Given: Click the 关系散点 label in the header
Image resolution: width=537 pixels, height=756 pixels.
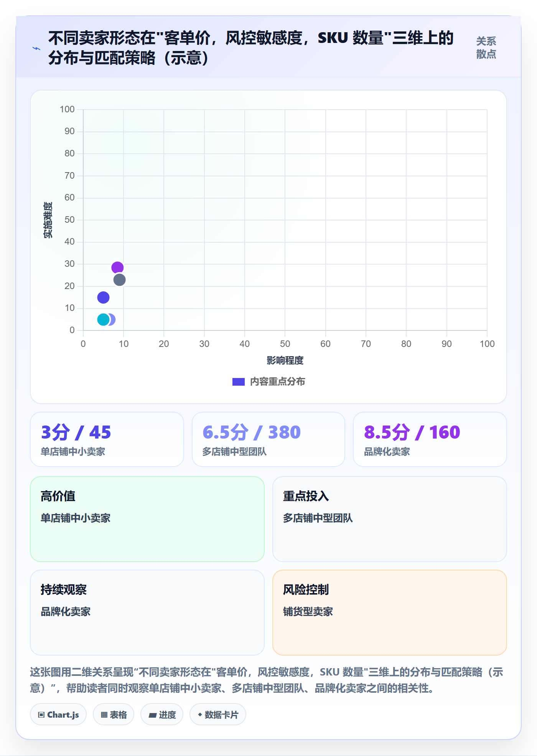Looking at the screenshot, I should click(x=486, y=48).
